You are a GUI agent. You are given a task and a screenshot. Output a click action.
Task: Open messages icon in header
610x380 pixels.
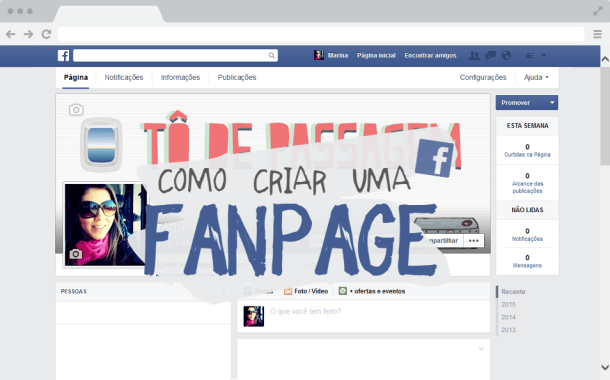tap(490, 56)
